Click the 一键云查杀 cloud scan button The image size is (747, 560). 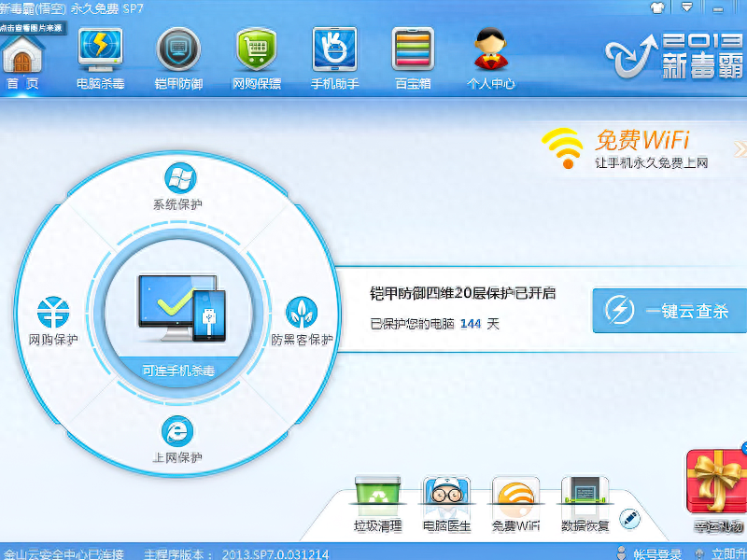click(x=670, y=311)
